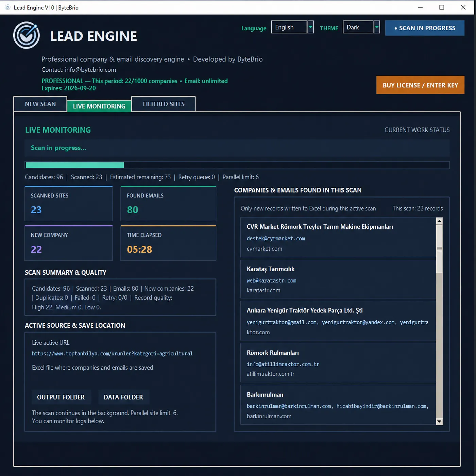
Task: Click the scroll down arrow in records list
Action: (439, 422)
